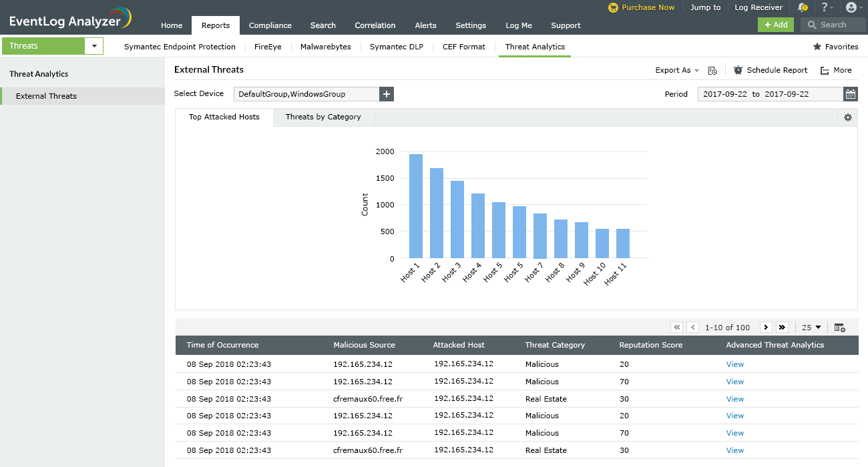
Task: Click Schedule Report
Action: coord(771,70)
